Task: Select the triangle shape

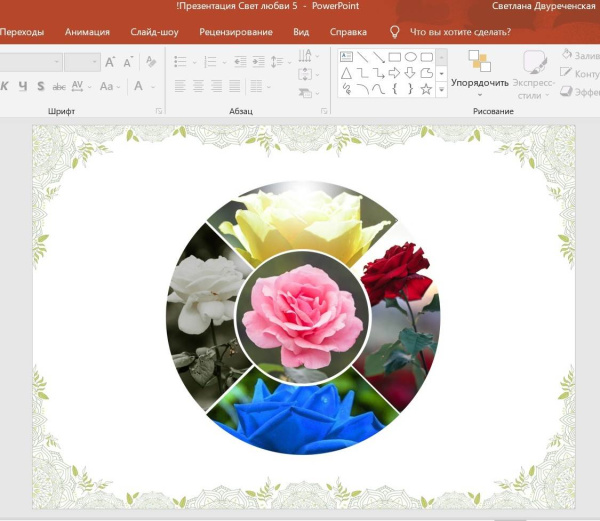Action: 346,73
